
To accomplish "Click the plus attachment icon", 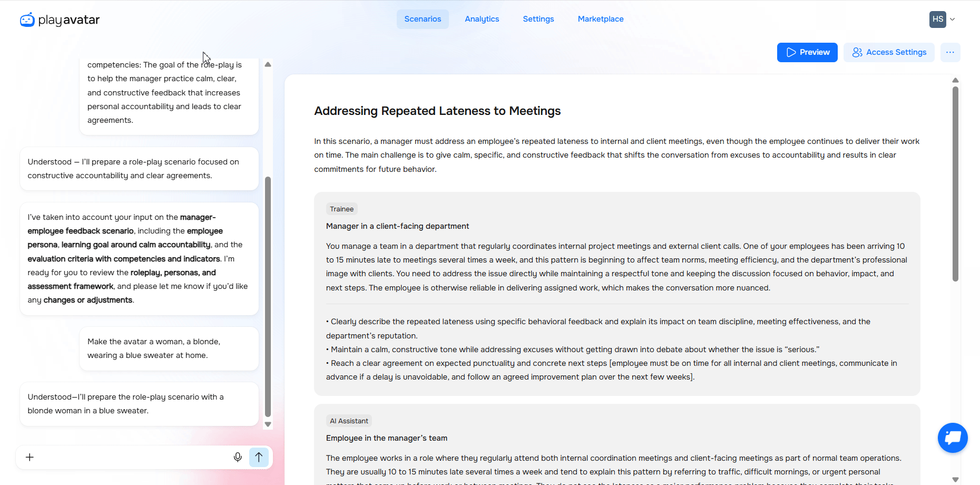I will tap(30, 457).
